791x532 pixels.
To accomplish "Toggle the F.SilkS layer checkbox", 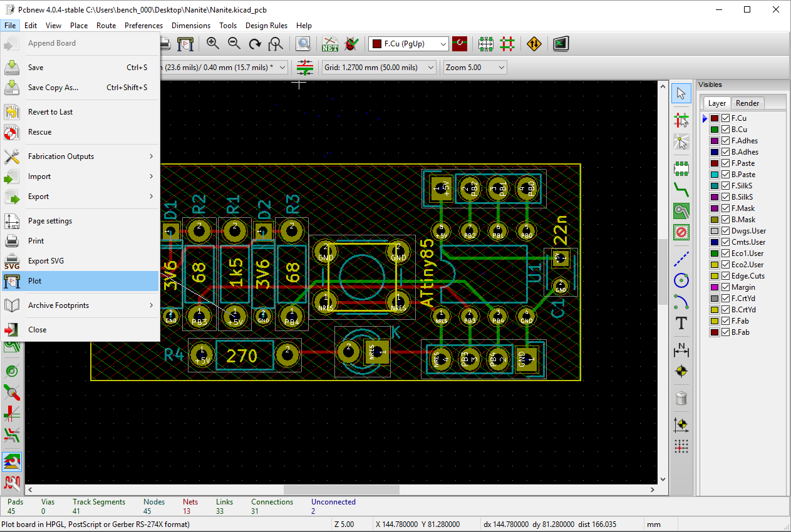I will pos(726,186).
